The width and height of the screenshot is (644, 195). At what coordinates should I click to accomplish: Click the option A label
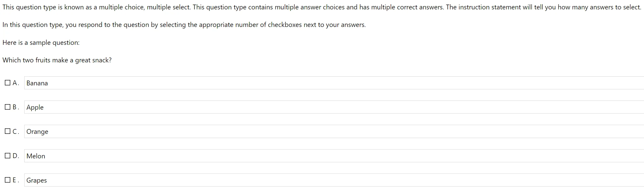click(15, 82)
